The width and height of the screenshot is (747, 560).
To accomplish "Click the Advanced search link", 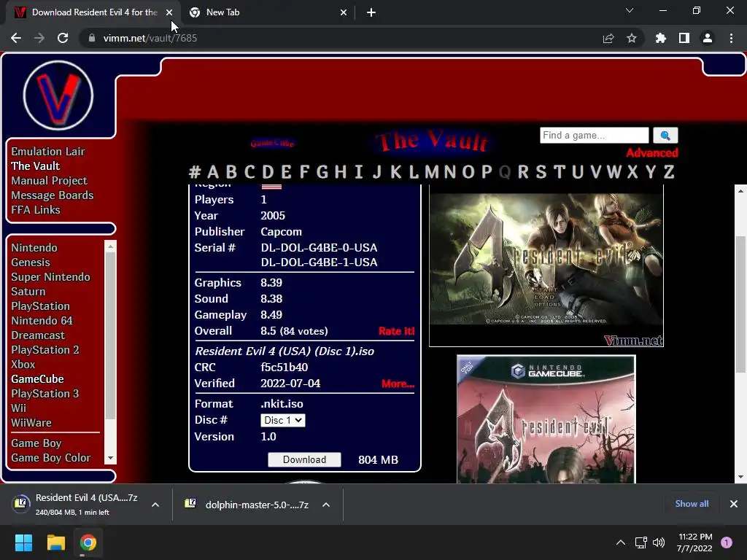I will (x=651, y=153).
